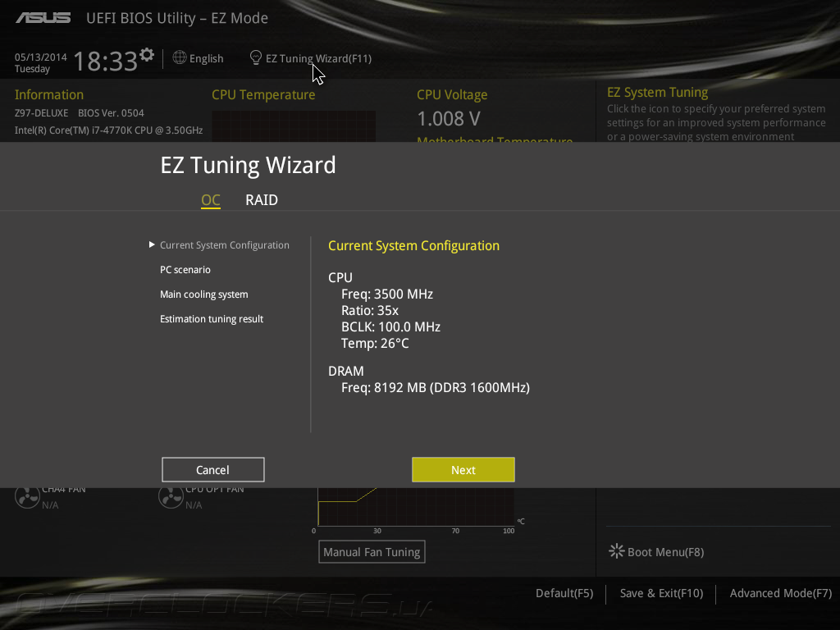
Task: Select the current arrow beside Current System Configuration
Action: [x=152, y=244]
